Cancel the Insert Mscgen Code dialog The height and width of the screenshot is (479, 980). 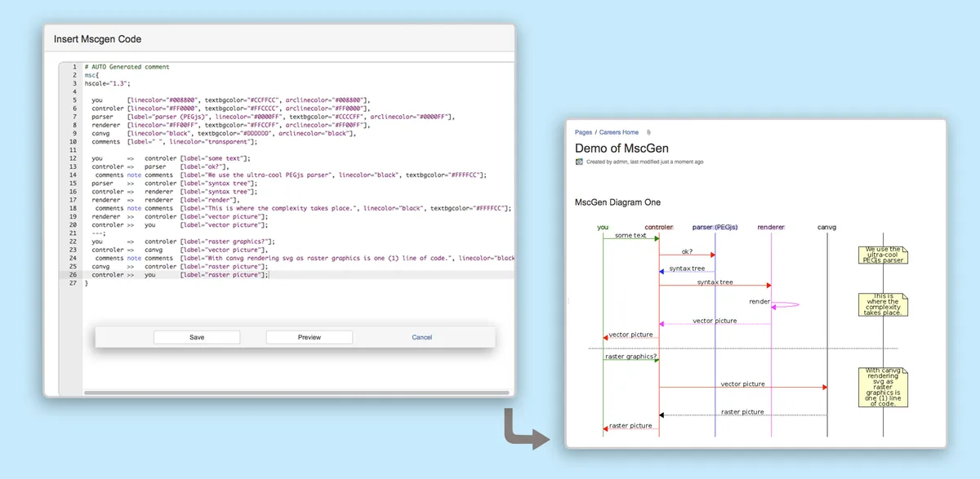422,337
